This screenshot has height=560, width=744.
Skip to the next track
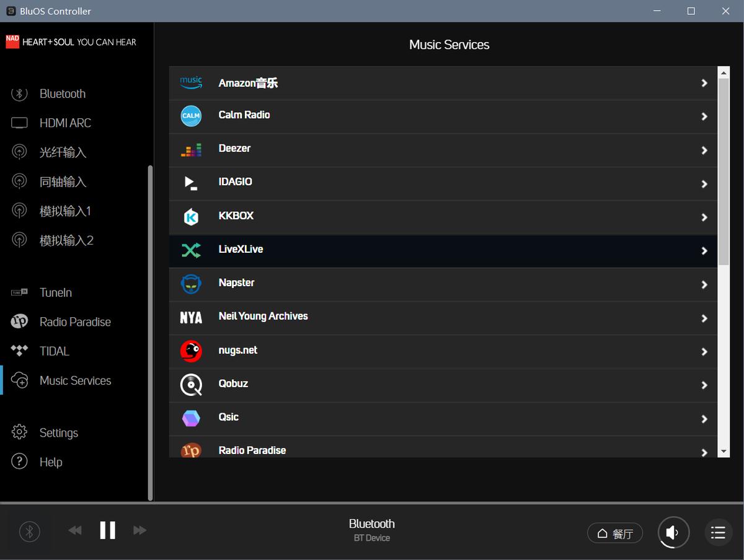(x=140, y=530)
